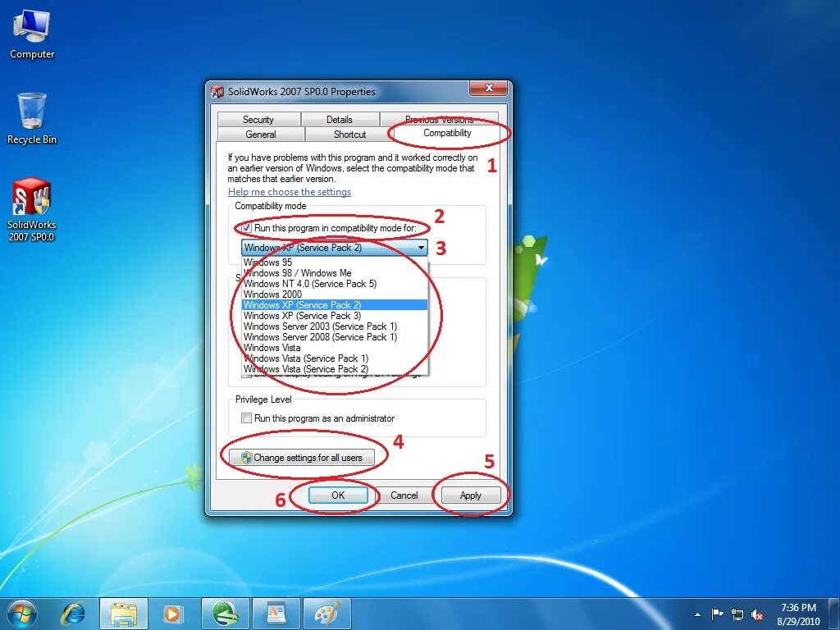Switch to the Details tab

pyautogui.click(x=340, y=120)
